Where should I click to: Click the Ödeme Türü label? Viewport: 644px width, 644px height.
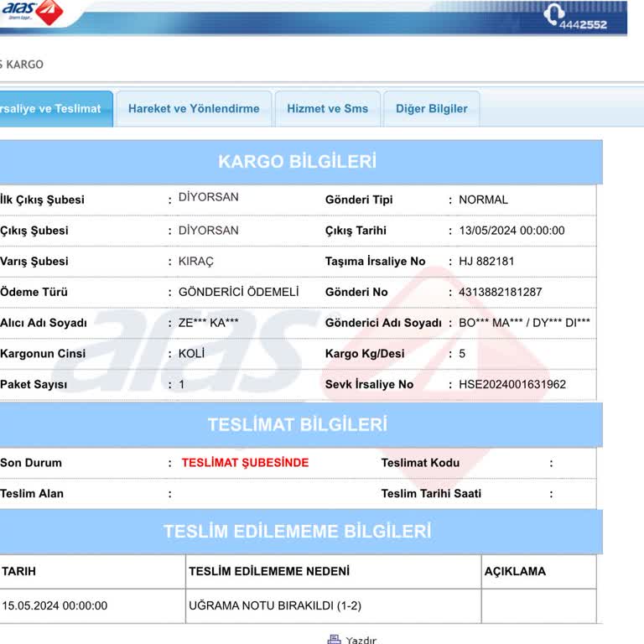34,292
